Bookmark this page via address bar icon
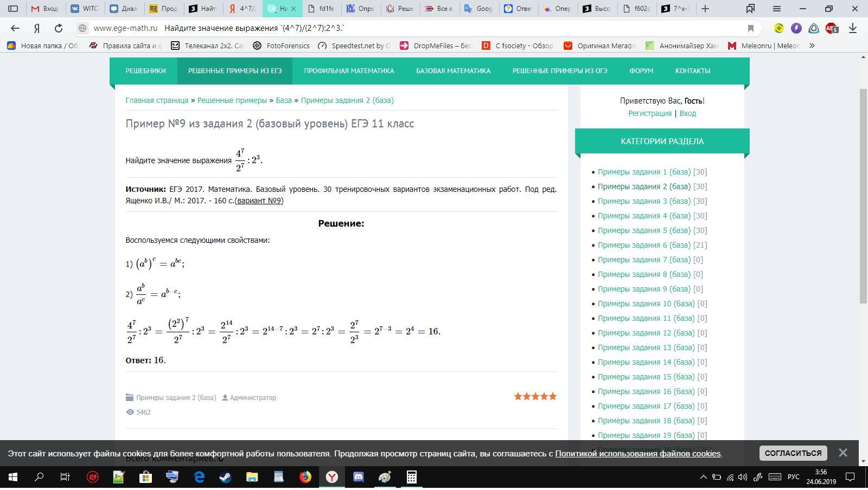This screenshot has width=868, height=490. [751, 28]
